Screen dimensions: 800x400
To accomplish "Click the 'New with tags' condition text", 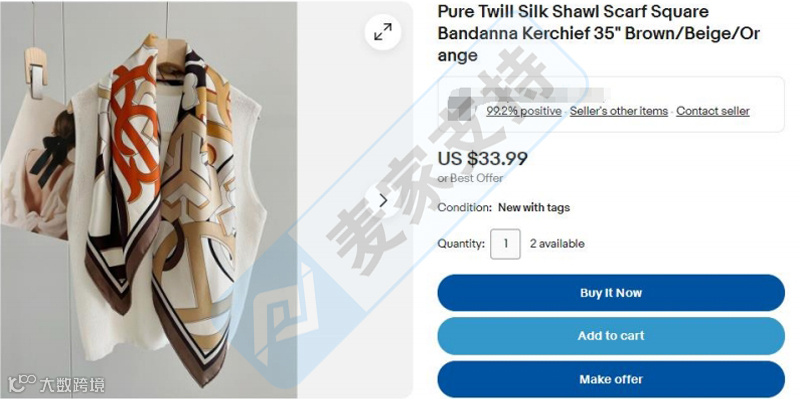I will point(534,208).
